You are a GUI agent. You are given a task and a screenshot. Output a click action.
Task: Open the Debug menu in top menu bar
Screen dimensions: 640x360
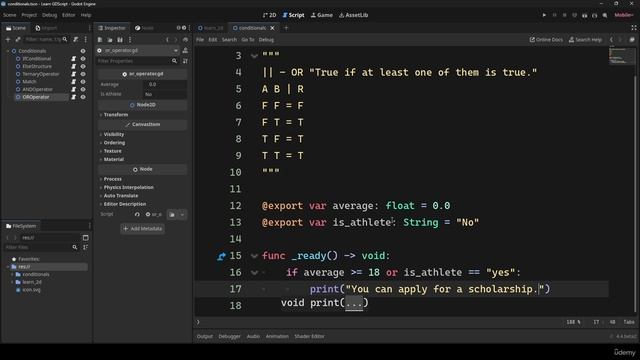click(49, 15)
